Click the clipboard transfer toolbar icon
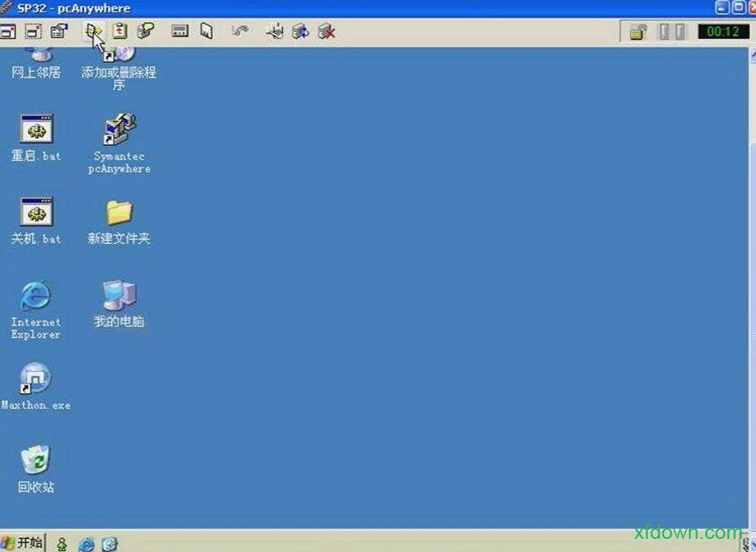756x552 pixels. 120,32
